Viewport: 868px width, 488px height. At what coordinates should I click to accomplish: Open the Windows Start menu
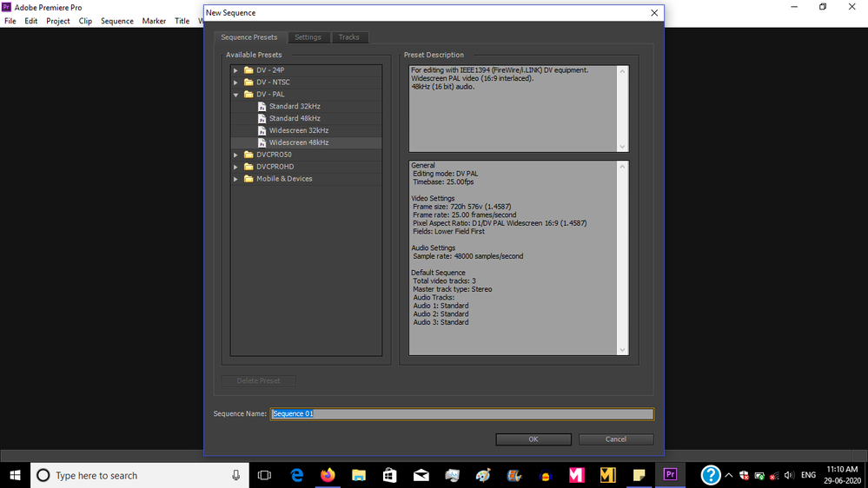(15, 475)
